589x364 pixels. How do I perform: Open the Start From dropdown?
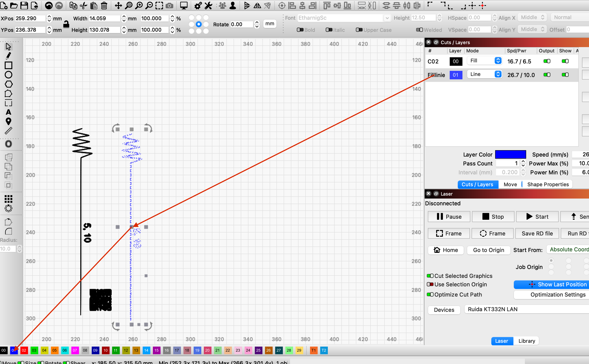click(x=569, y=249)
